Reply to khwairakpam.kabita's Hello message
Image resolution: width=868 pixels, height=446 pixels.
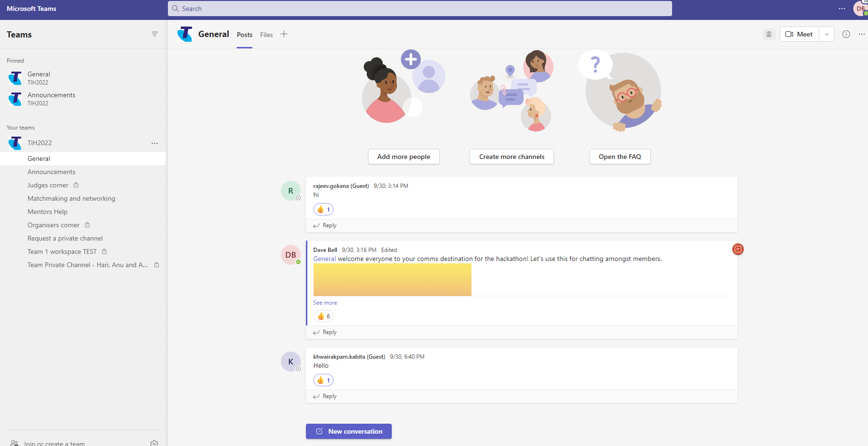(x=325, y=396)
